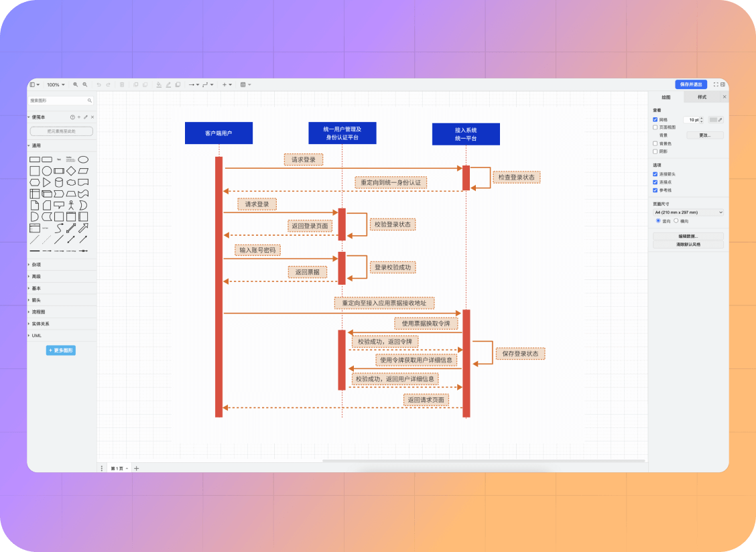This screenshot has width=756, height=552.
Task: Open the 100% zoom level dropdown
Action: [x=56, y=85]
